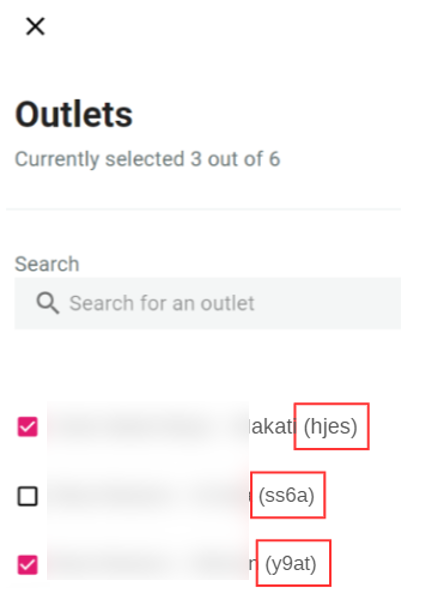Screen dimensions: 444x600
Task: Click the Outlets panel heading
Action: pyautogui.click(x=73, y=114)
